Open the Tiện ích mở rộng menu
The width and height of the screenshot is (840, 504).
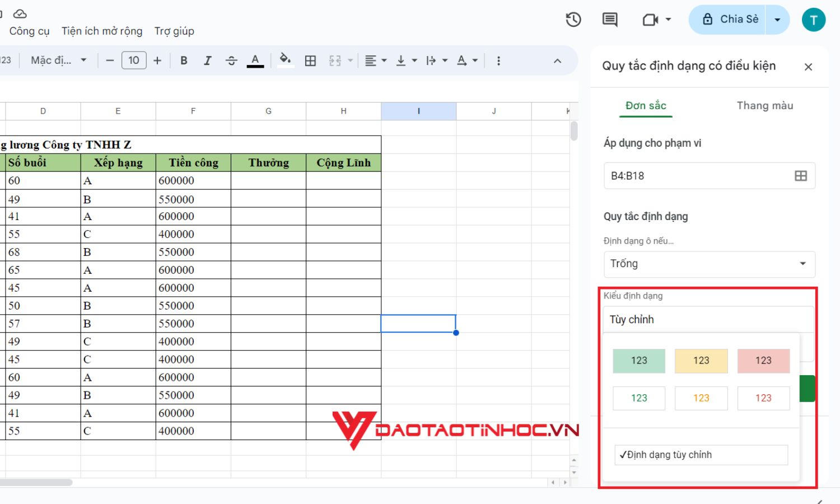click(x=102, y=31)
